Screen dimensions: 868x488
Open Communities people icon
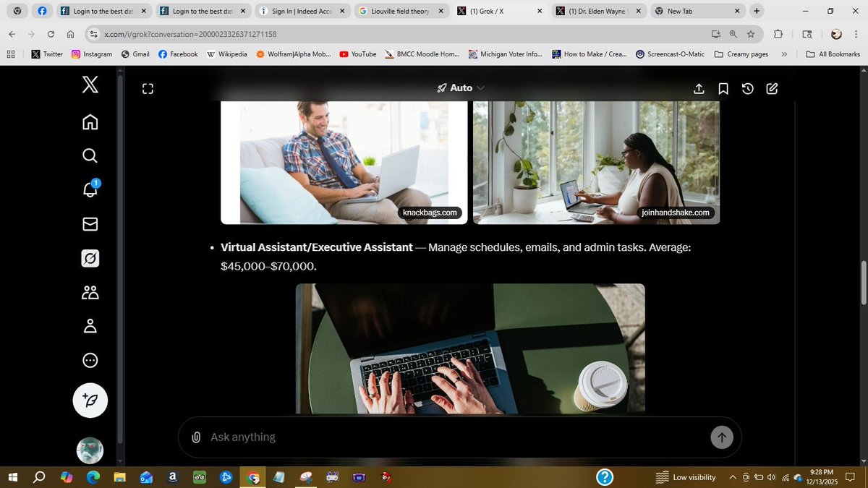click(x=90, y=292)
